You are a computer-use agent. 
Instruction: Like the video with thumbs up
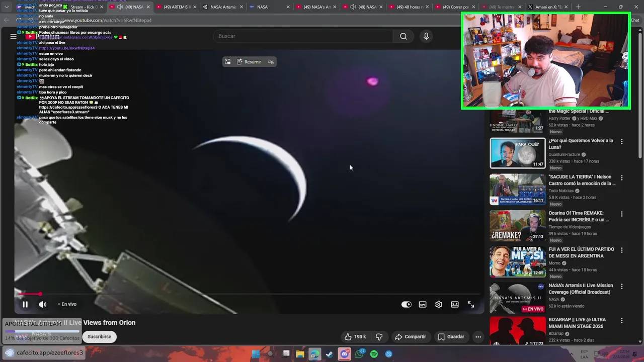[355, 337]
